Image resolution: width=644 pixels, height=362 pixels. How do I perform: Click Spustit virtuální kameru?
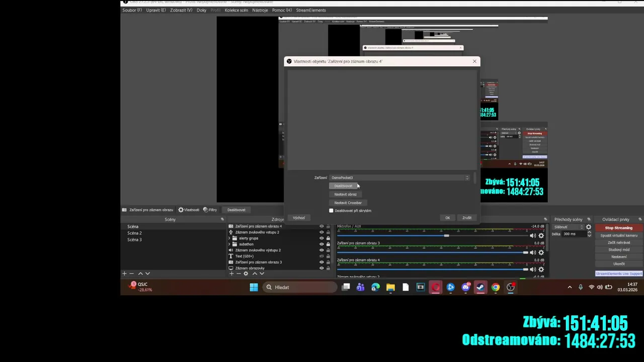(x=619, y=235)
